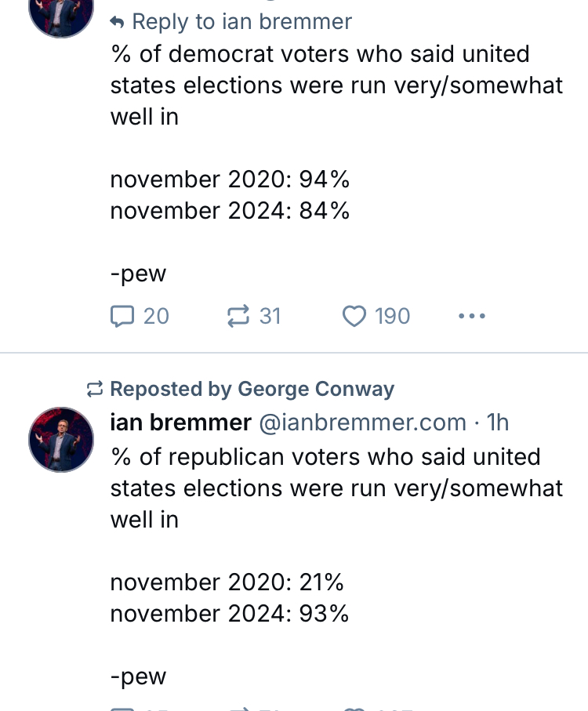Like the democrat voters post with heart icon
Image resolution: width=588 pixels, height=711 pixels.
(354, 316)
